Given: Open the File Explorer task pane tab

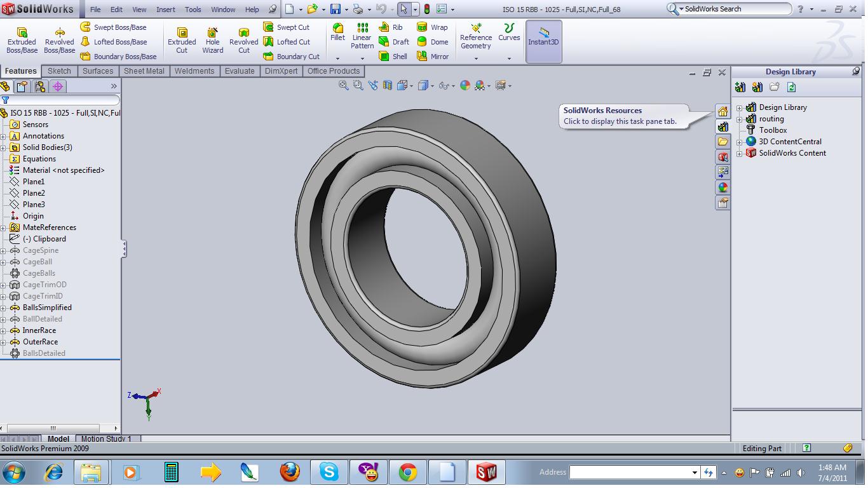Looking at the screenshot, I should point(722,142).
